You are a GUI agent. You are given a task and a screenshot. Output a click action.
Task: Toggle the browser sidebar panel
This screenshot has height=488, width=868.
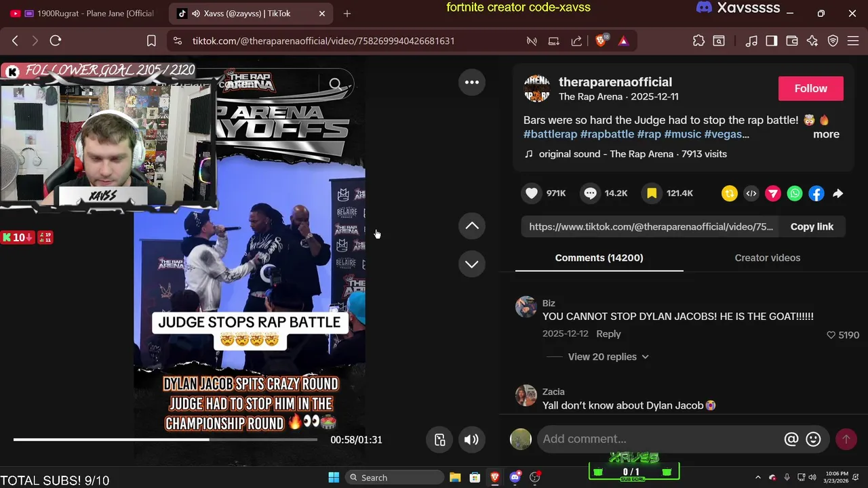pos(772,41)
